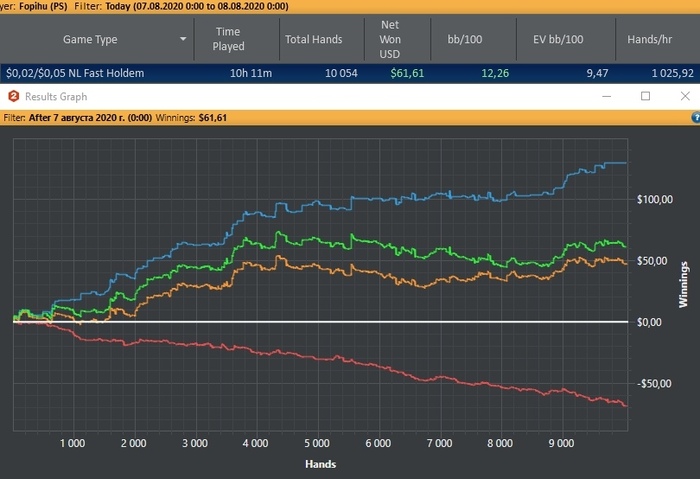Click the $61,61 net won cell

pyautogui.click(x=407, y=73)
